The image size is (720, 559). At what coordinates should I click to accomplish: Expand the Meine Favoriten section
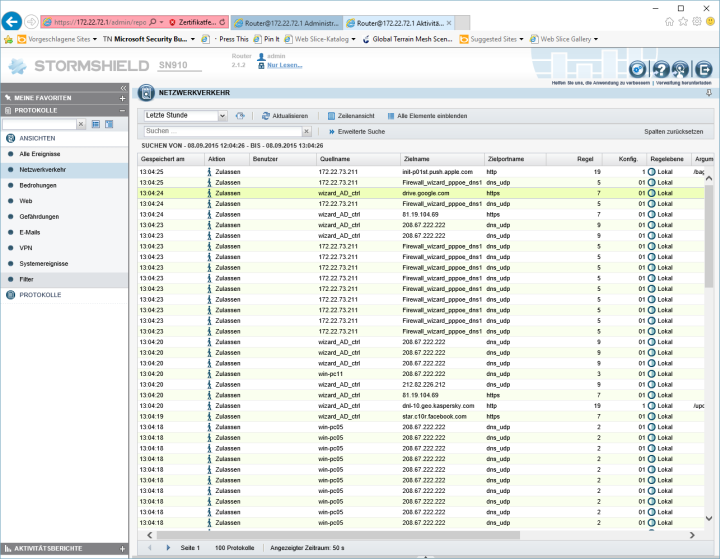pyautogui.click(x=122, y=98)
